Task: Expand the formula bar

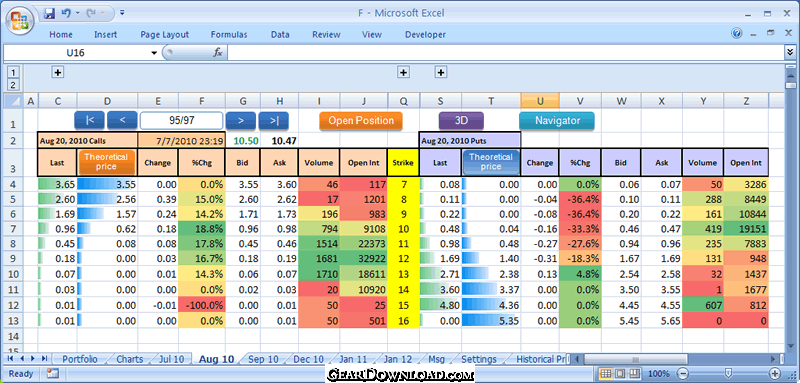Action: coord(790,52)
